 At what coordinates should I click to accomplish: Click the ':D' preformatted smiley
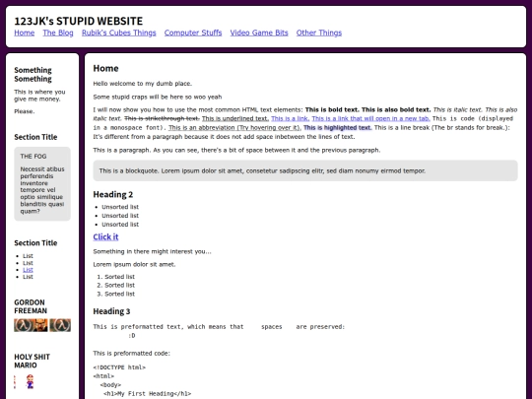click(x=132, y=336)
